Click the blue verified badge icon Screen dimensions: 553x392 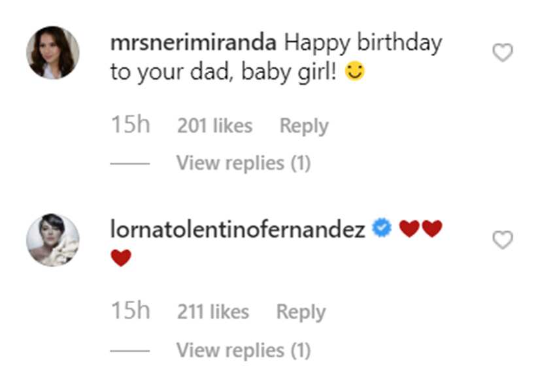(x=382, y=228)
